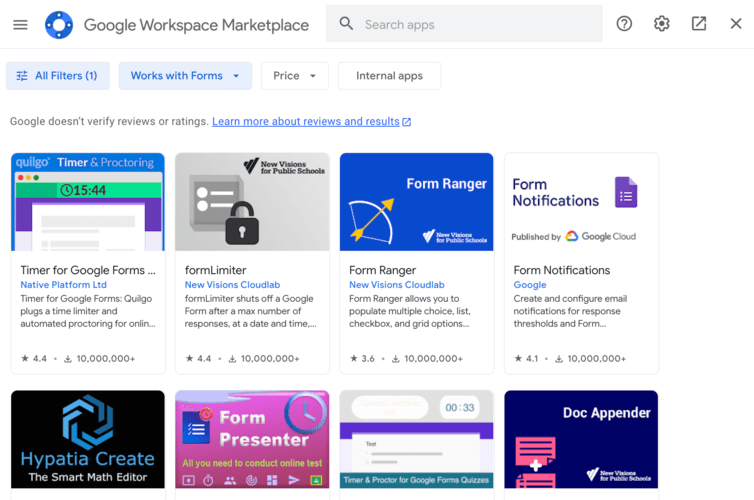Open Timer & Proctoring quilgo thumbnail
Screen dimensions: 754x500
pyautogui.click(x=88, y=202)
